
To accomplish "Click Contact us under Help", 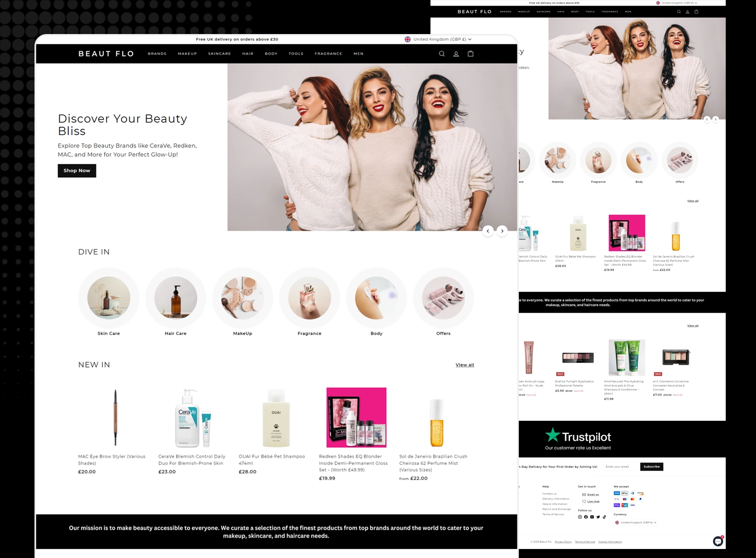I will (x=550, y=494).
